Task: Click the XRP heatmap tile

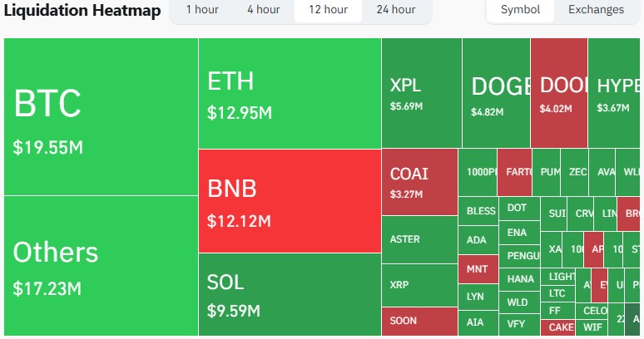Action: coord(419,285)
